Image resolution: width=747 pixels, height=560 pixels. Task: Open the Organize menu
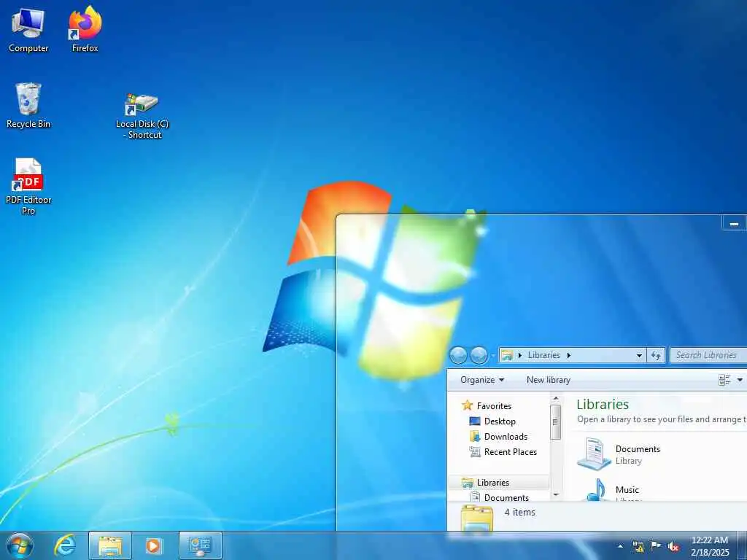coord(482,380)
